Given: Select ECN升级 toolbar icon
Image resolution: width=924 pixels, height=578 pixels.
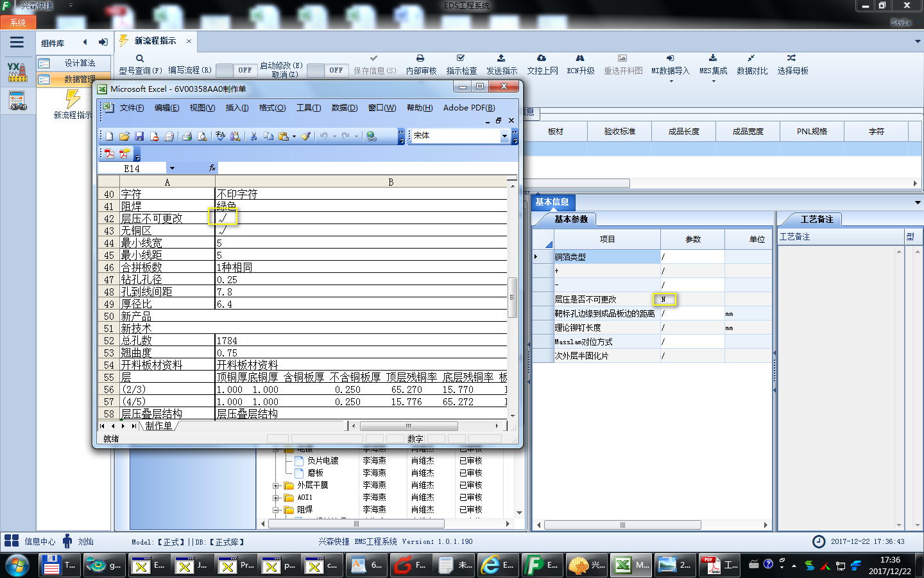Looking at the screenshot, I should 580,58.
